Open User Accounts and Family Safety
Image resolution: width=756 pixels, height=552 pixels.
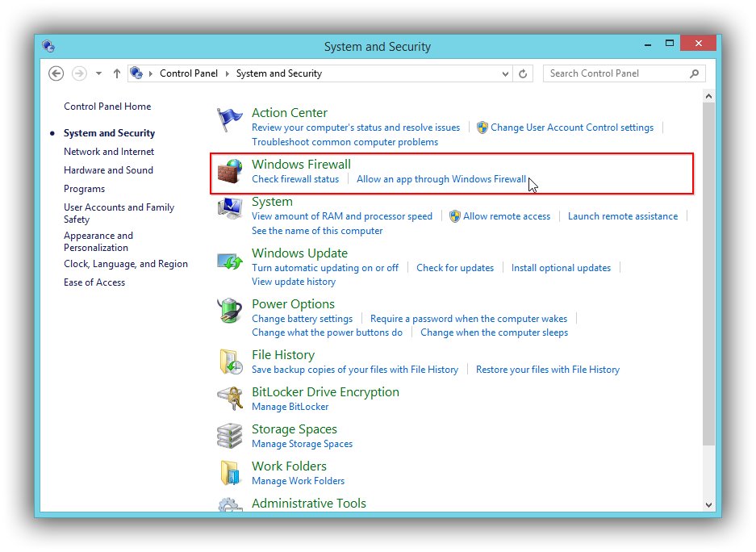click(119, 213)
